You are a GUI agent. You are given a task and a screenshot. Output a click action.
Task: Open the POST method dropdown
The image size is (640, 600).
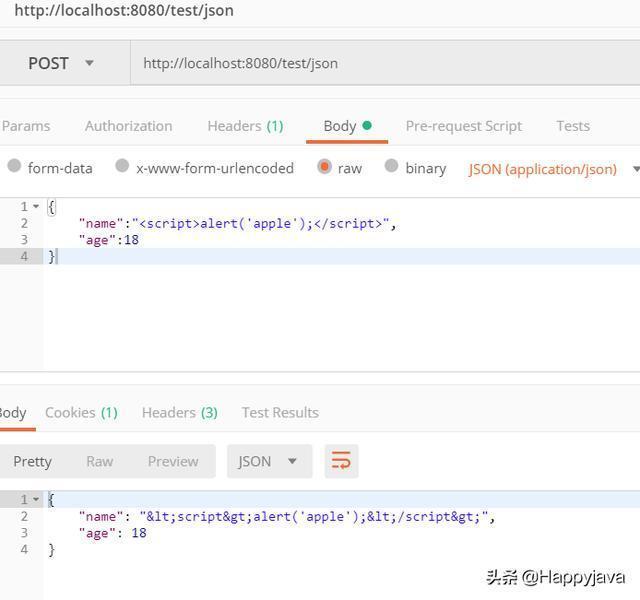(61, 63)
